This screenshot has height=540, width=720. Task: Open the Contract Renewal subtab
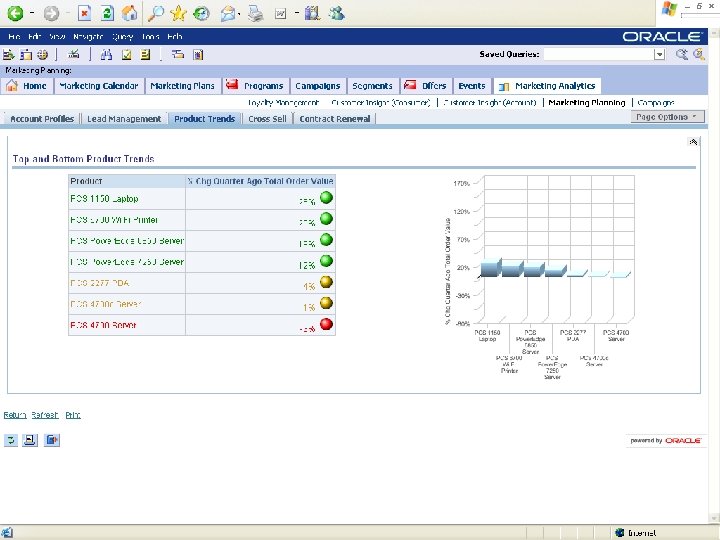[x=335, y=119]
